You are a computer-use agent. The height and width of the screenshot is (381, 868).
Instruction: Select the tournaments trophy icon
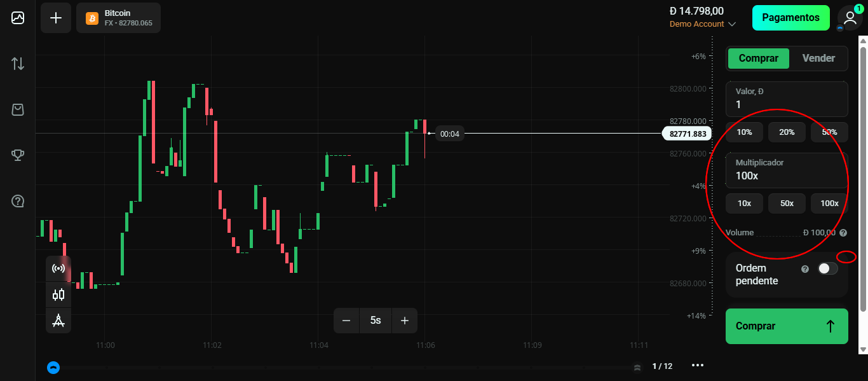(17, 155)
